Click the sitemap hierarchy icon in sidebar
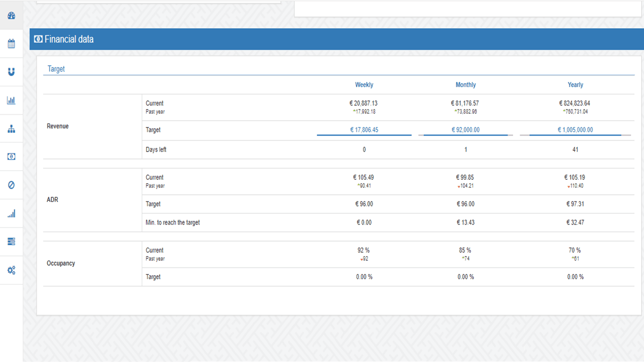The image size is (644, 362). tap(11, 129)
